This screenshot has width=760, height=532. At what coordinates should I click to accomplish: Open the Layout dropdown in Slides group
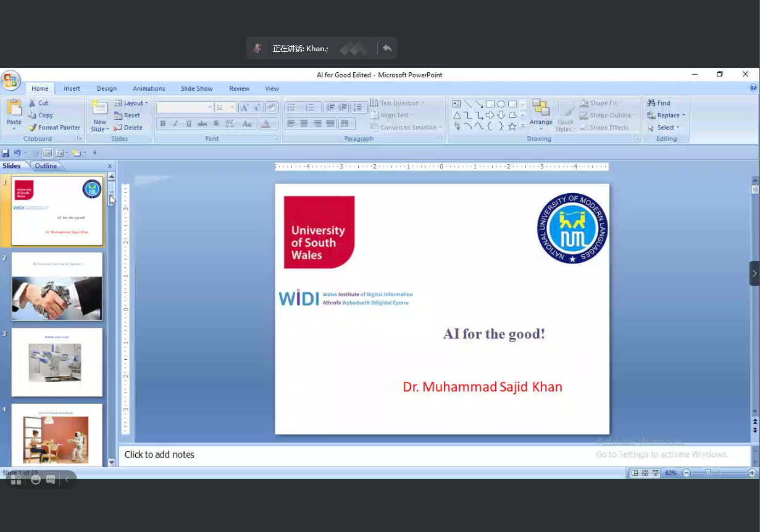pos(131,103)
